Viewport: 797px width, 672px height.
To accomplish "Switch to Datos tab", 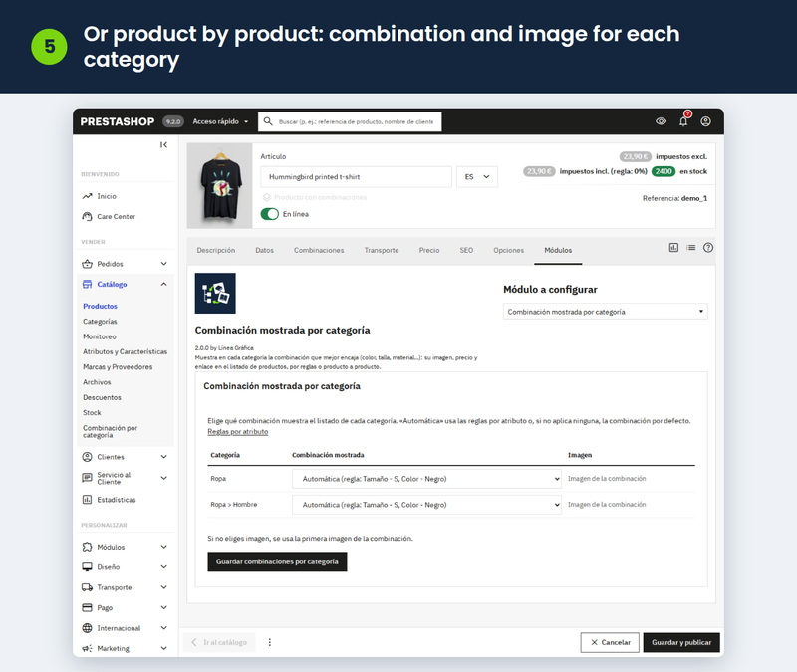I will (x=264, y=250).
